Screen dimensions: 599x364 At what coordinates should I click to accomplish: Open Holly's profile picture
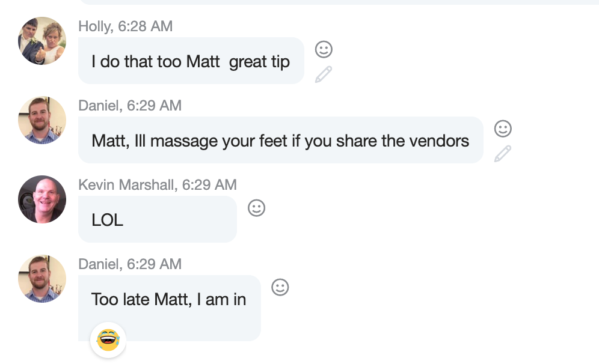(42, 41)
